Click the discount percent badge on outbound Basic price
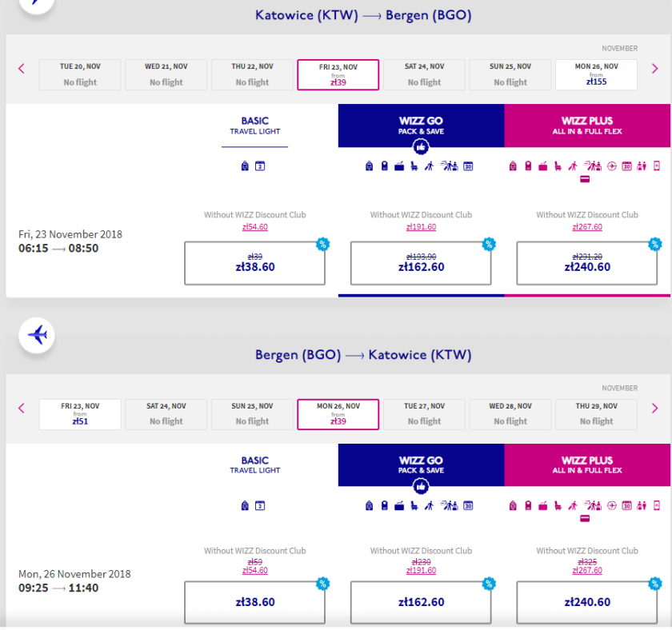Screen dimensions: 672x630 pyautogui.click(x=322, y=244)
